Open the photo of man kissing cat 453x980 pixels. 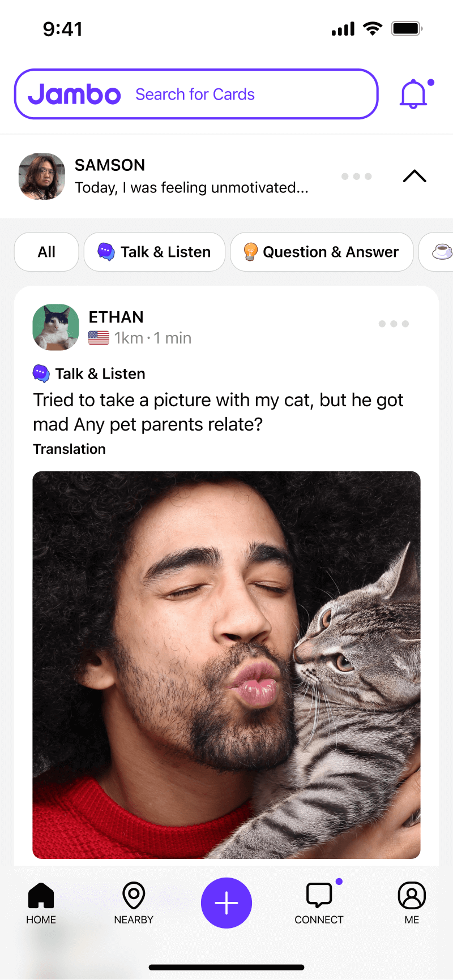[226, 665]
